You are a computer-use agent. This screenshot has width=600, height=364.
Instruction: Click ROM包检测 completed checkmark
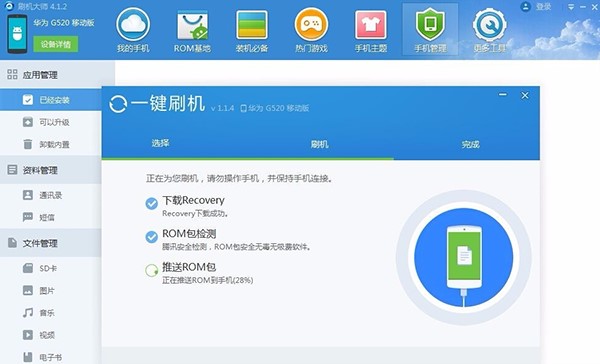pos(152,237)
